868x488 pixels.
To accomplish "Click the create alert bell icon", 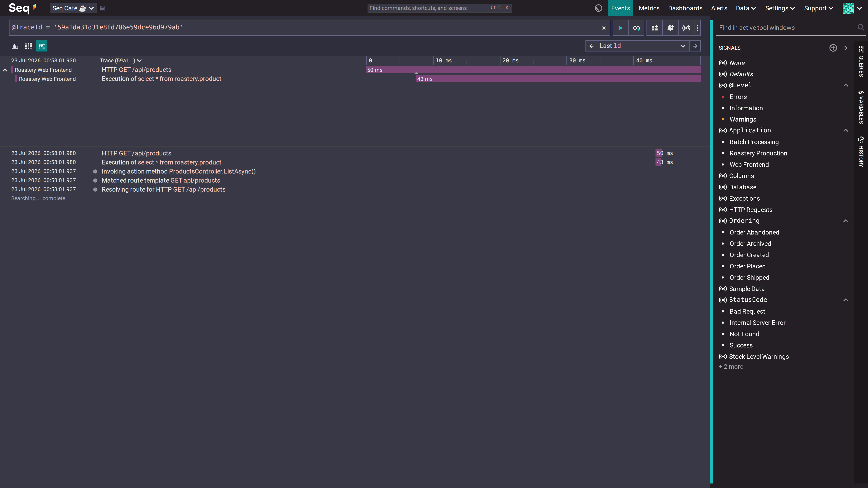I will pos(670,28).
